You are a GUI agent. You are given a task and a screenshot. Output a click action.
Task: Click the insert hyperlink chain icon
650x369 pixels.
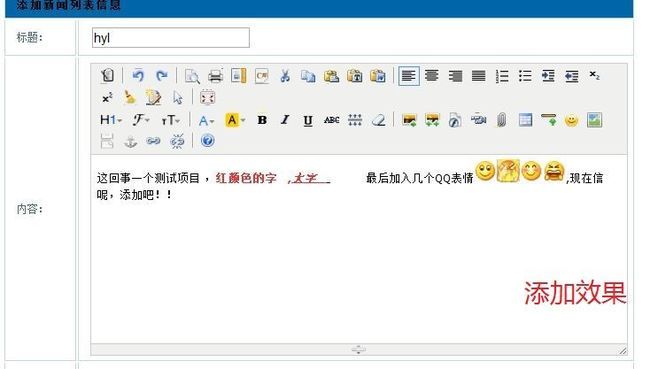(153, 141)
